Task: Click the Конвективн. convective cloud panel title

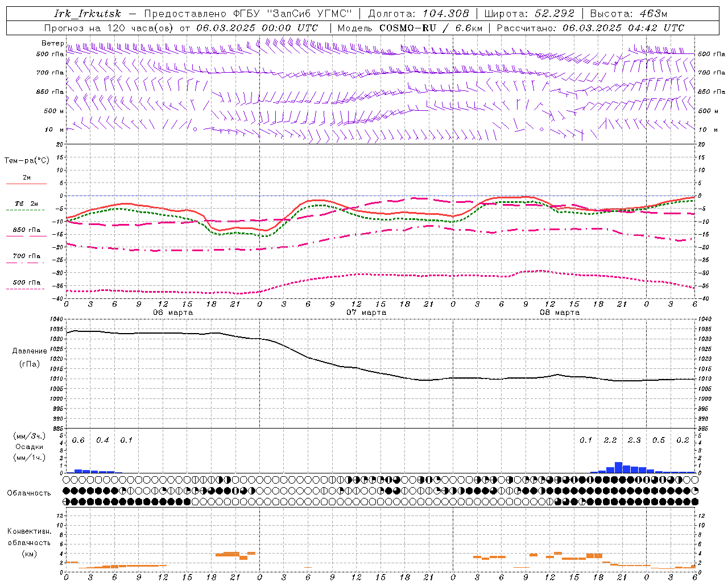Action: click(30, 531)
